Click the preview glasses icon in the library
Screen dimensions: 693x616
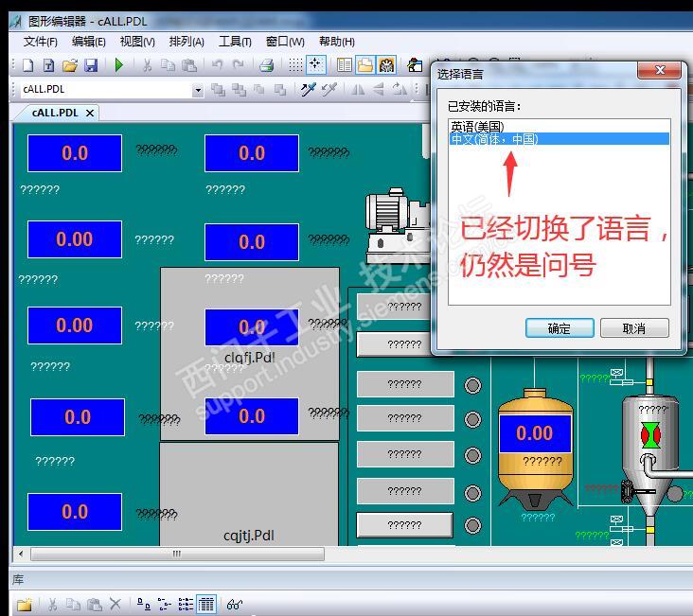click(x=235, y=604)
